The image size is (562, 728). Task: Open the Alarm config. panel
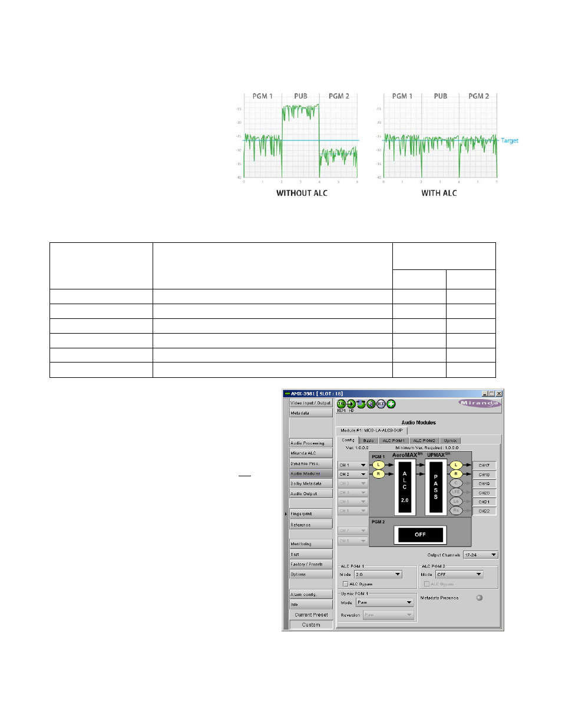tap(311, 595)
